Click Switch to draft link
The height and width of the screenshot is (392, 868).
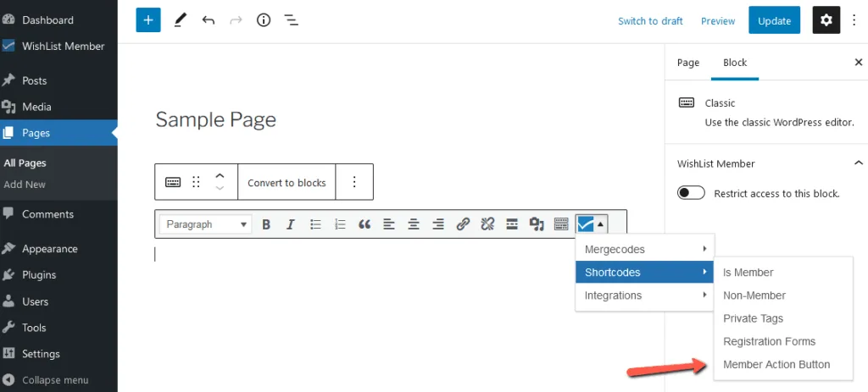pyautogui.click(x=650, y=21)
